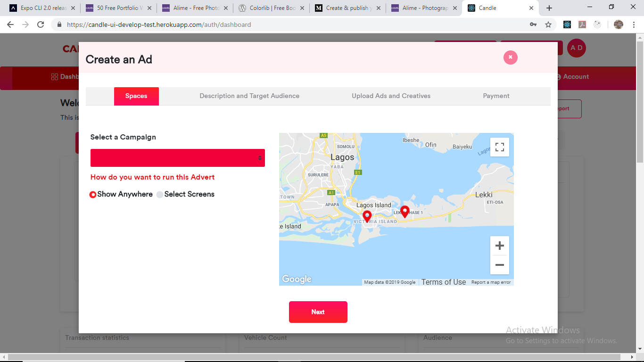
Task: Click the Report a map error link
Action: [x=491, y=282]
